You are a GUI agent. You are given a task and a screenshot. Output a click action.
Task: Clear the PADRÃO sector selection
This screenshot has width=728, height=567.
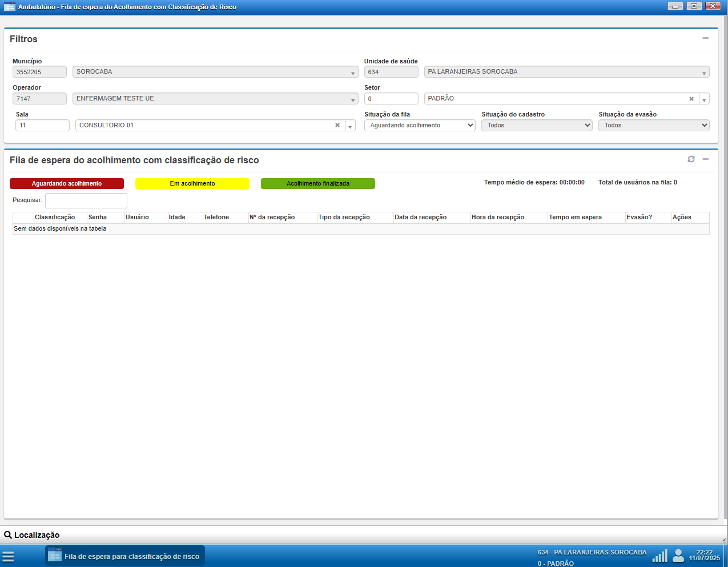click(691, 99)
